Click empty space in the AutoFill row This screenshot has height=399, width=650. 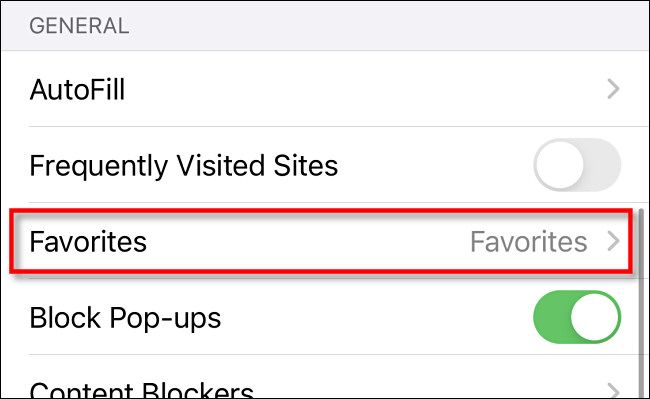[365, 89]
